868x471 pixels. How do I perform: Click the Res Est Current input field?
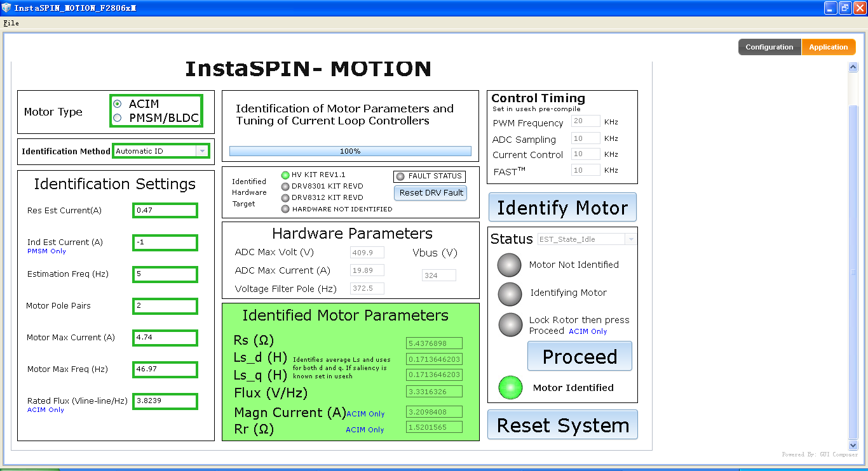click(165, 210)
